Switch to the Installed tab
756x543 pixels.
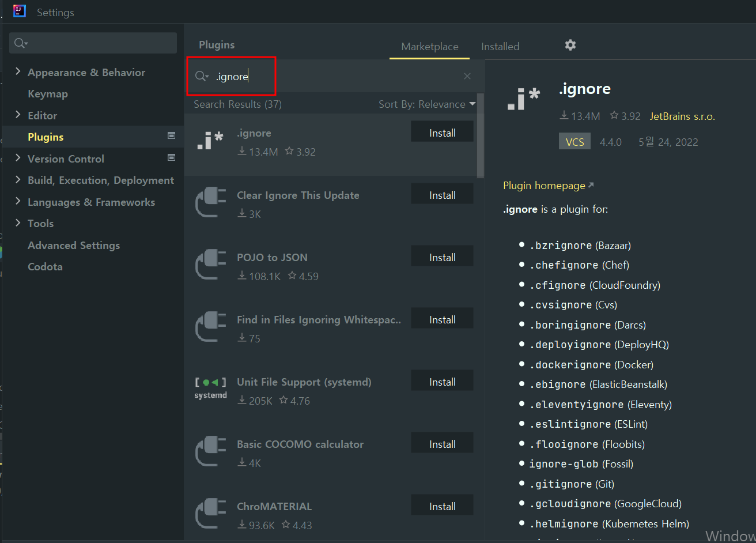point(500,47)
